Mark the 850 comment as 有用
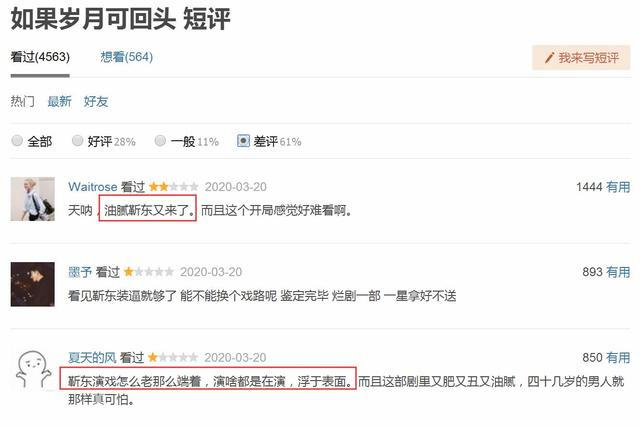The width and height of the screenshot is (640, 427). pos(618,358)
